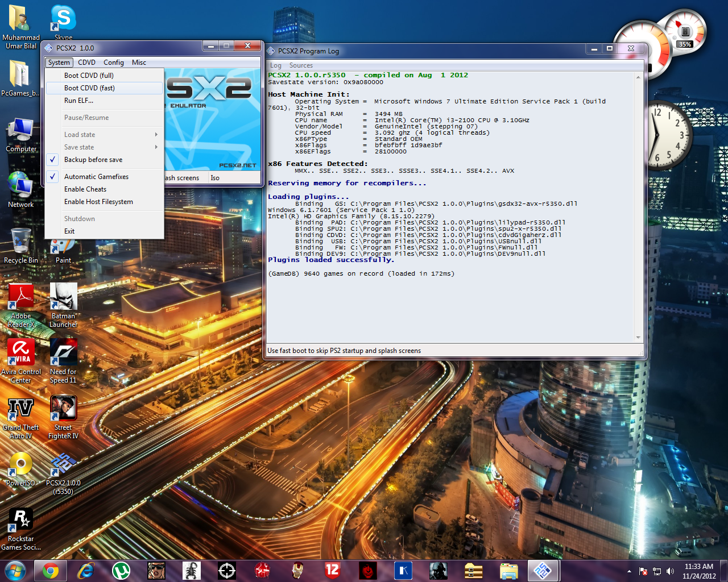The image size is (728, 582).
Task: Open the Misc menu in PCSX2
Action: click(139, 63)
